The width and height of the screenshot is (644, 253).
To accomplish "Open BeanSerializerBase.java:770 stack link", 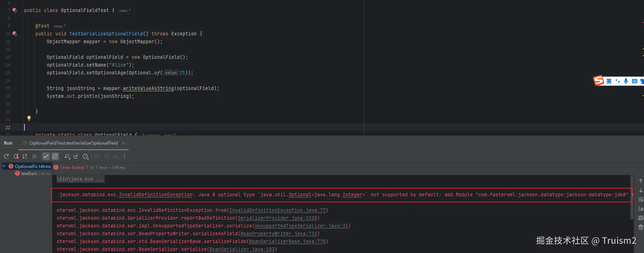I will (287, 242).
